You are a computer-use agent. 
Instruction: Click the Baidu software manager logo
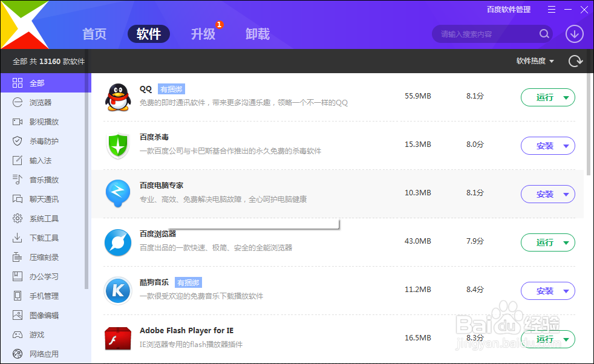25,25
